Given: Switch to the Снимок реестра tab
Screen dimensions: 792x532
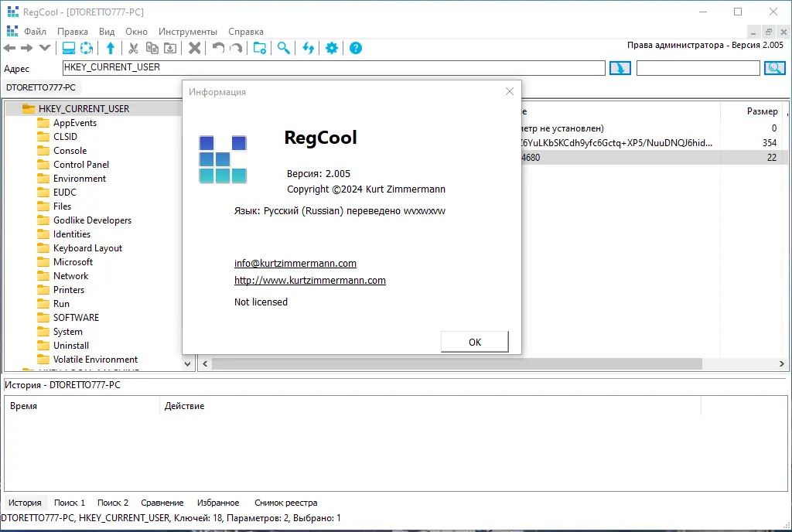Looking at the screenshot, I should tap(286, 503).
